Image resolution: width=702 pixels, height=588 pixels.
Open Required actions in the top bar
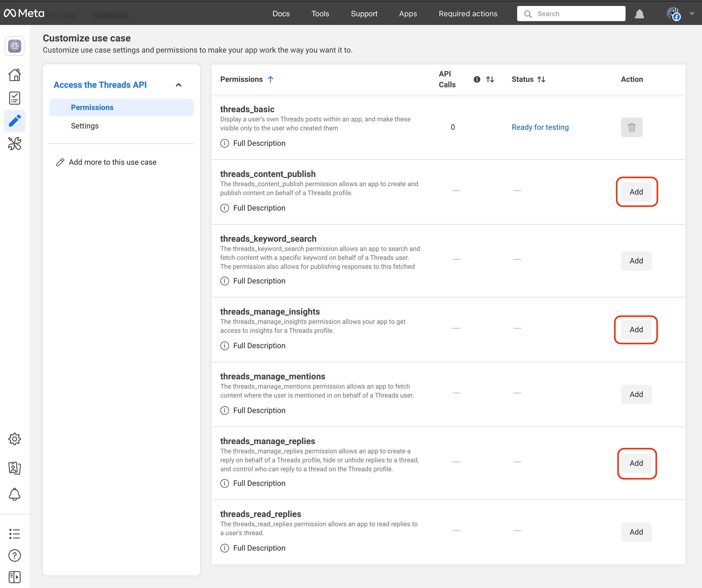click(468, 14)
